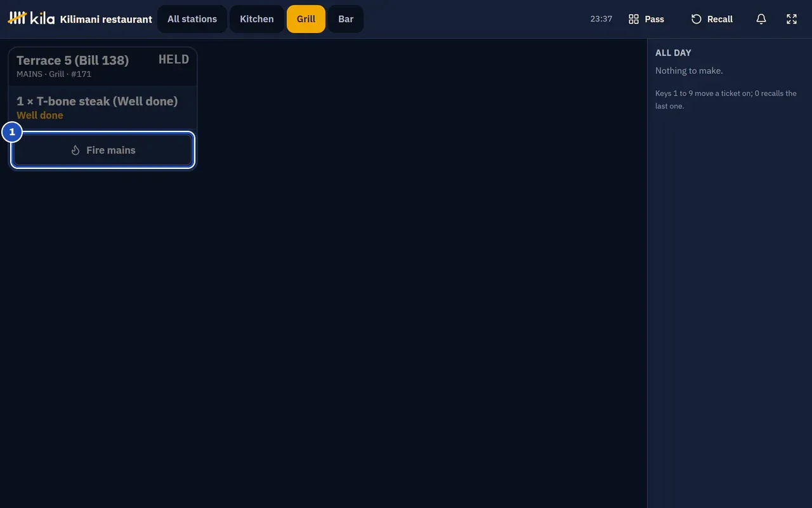
Task: Click the flame icon on Fire mains
Action: pyautogui.click(x=75, y=150)
